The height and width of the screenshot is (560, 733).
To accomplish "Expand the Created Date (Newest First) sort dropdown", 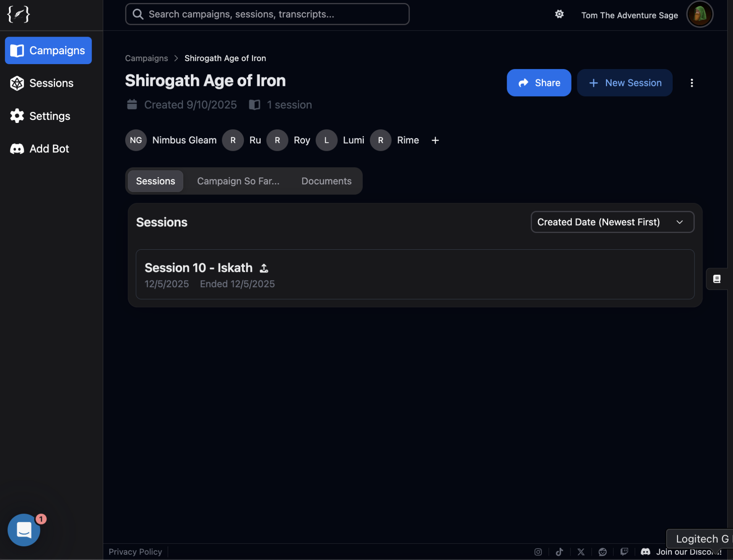I will 612,222.
